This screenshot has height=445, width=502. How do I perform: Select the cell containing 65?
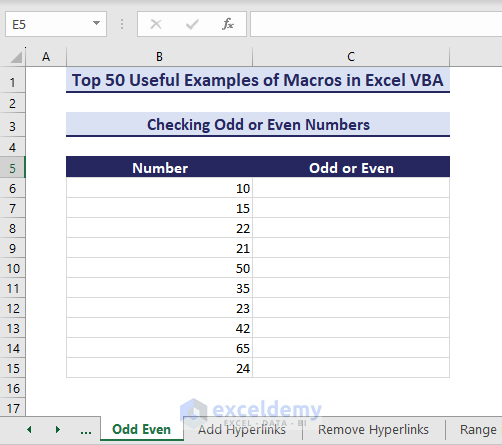pos(159,348)
